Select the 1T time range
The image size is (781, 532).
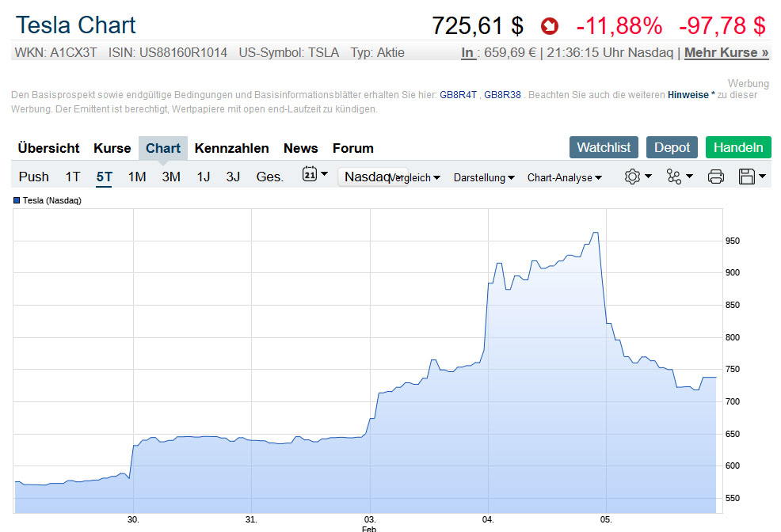tap(73, 177)
